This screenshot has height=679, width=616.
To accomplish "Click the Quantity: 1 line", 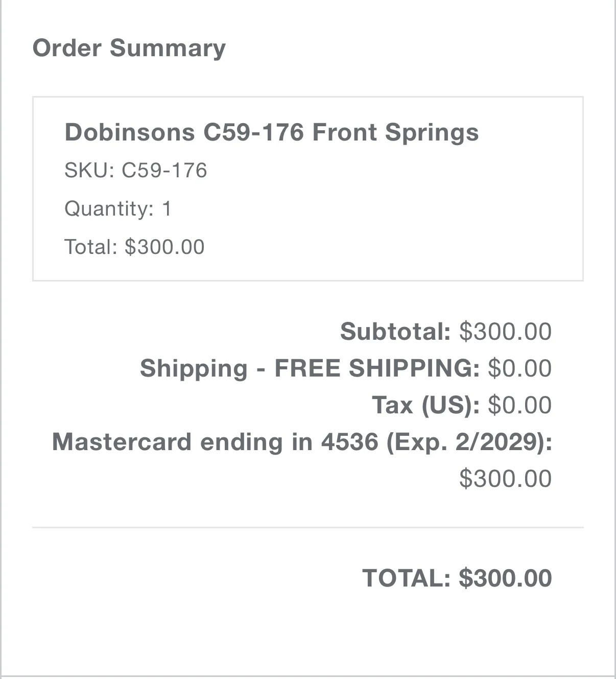I will click(x=117, y=208).
